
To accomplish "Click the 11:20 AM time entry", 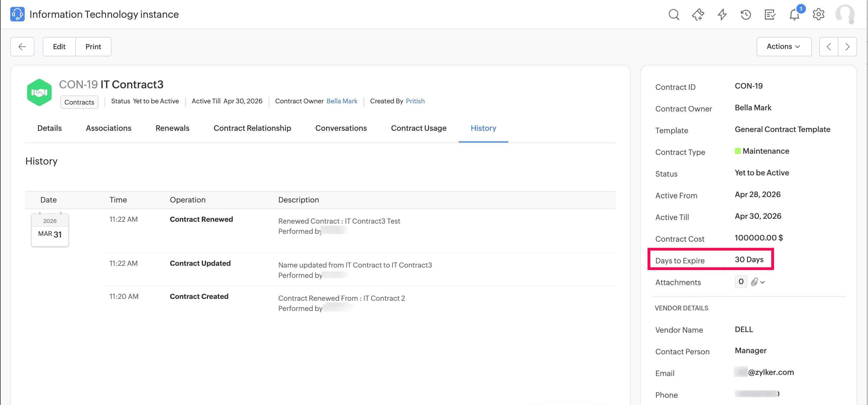I will pos(124,297).
